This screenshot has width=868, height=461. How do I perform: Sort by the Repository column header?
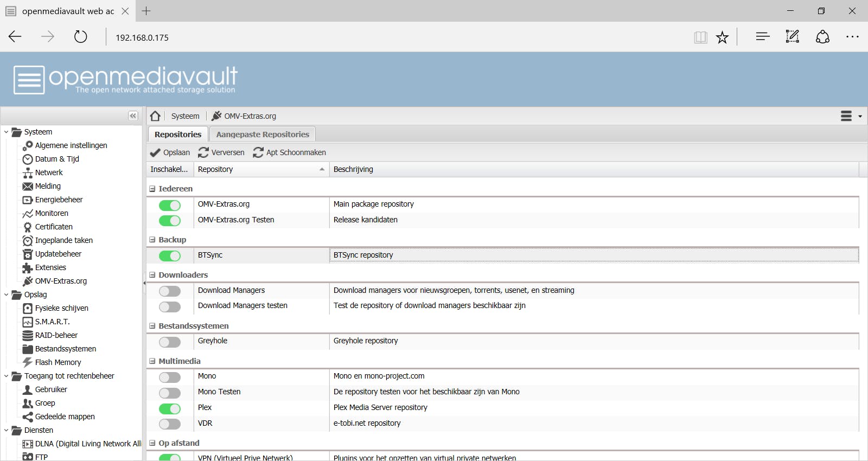(x=261, y=169)
